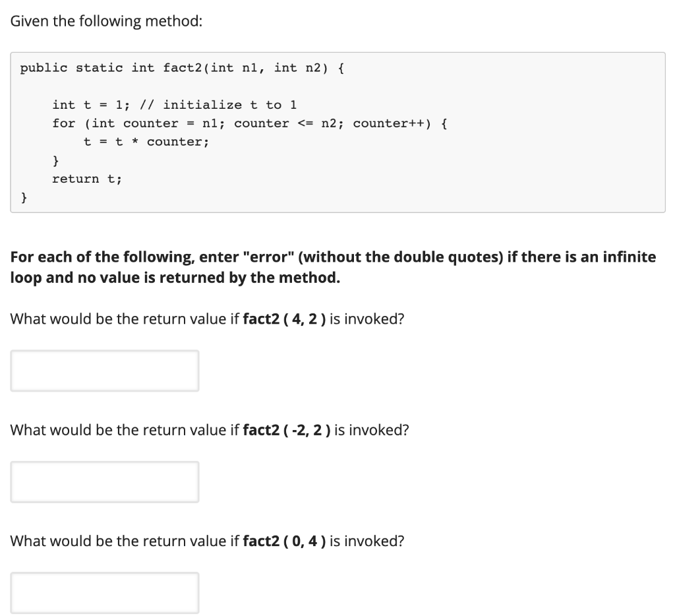675x616 pixels.
Task: Click the method's final closing brace
Action: [x=24, y=198]
